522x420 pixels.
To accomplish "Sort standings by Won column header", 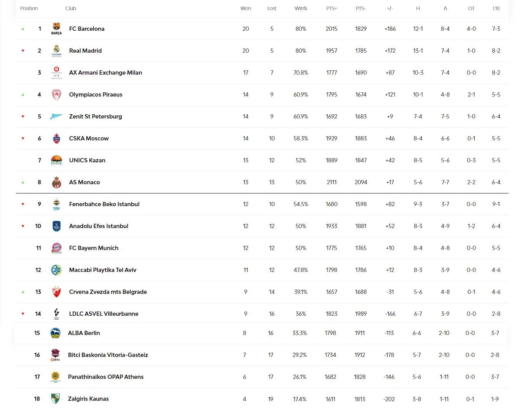I will pos(246,8).
